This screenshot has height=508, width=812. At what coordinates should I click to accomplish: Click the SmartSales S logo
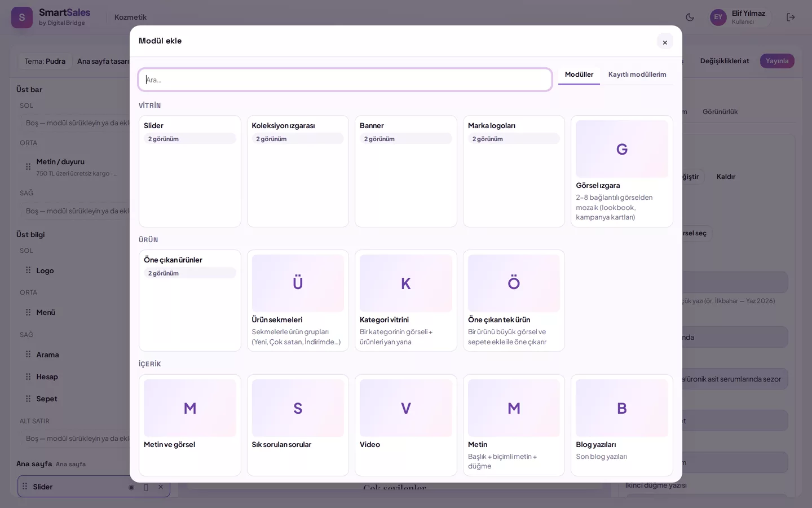22,17
